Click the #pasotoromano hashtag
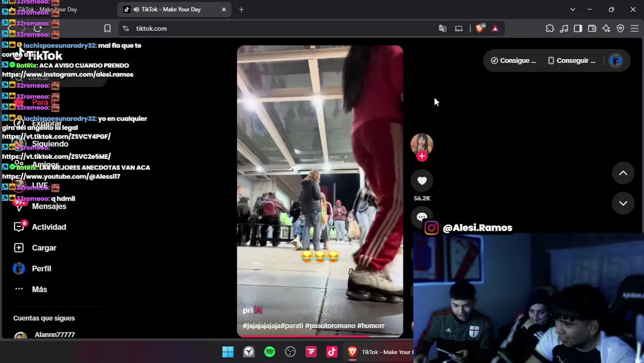The image size is (644, 363). coord(330,326)
